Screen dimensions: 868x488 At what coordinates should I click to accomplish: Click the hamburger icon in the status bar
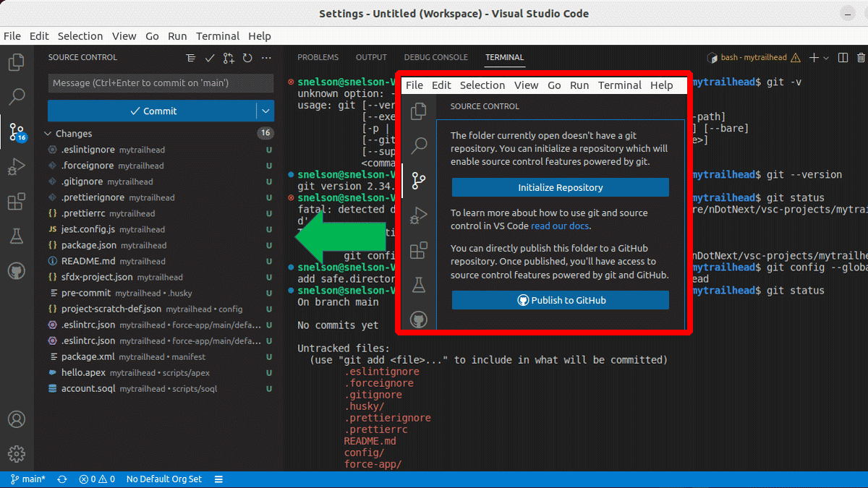(x=218, y=479)
